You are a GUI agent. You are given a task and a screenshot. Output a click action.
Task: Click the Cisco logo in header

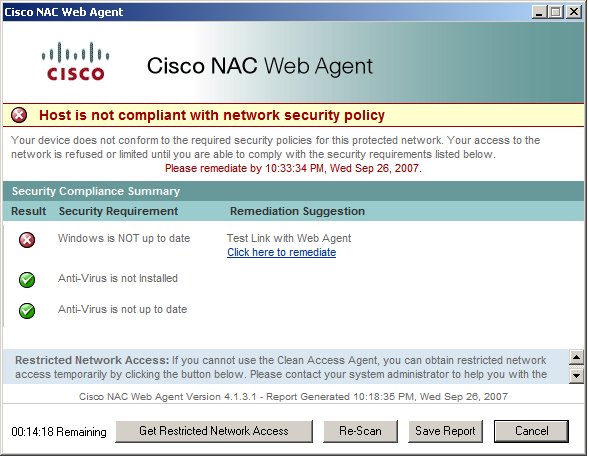75,61
